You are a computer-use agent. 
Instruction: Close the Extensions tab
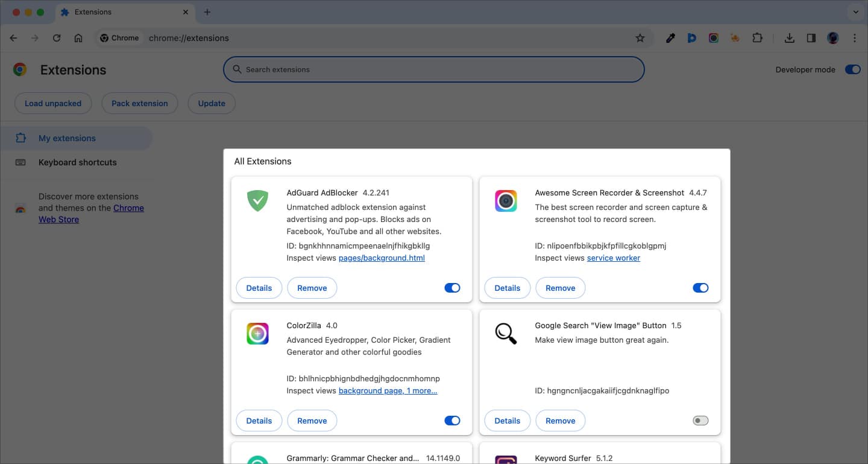coord(186,12)
